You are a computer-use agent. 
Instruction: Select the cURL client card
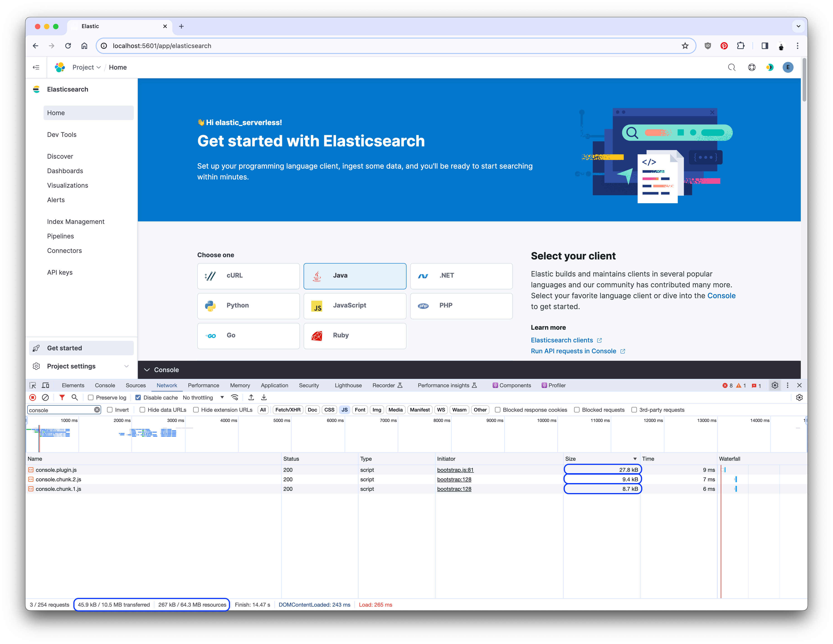[248, 276]
